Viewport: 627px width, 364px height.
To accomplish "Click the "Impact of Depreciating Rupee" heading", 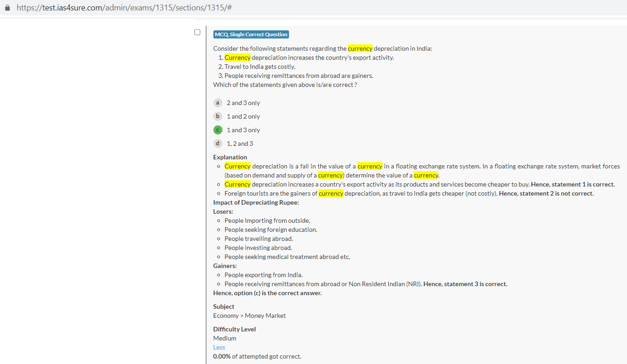I will coord(256,202).
